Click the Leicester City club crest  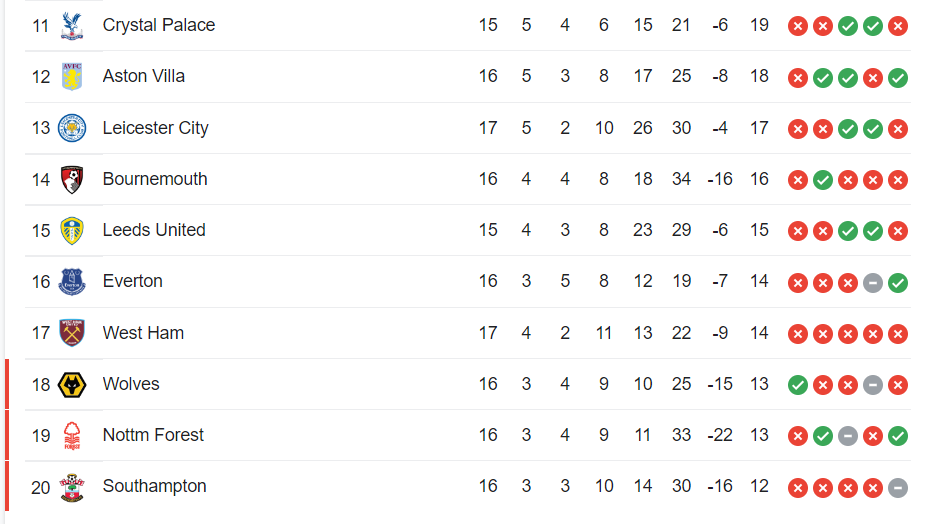point(72,128)
